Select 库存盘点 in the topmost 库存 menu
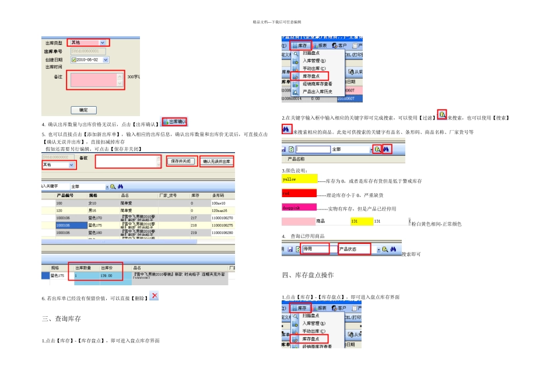 pyautogui.click(x=311, y=76)
